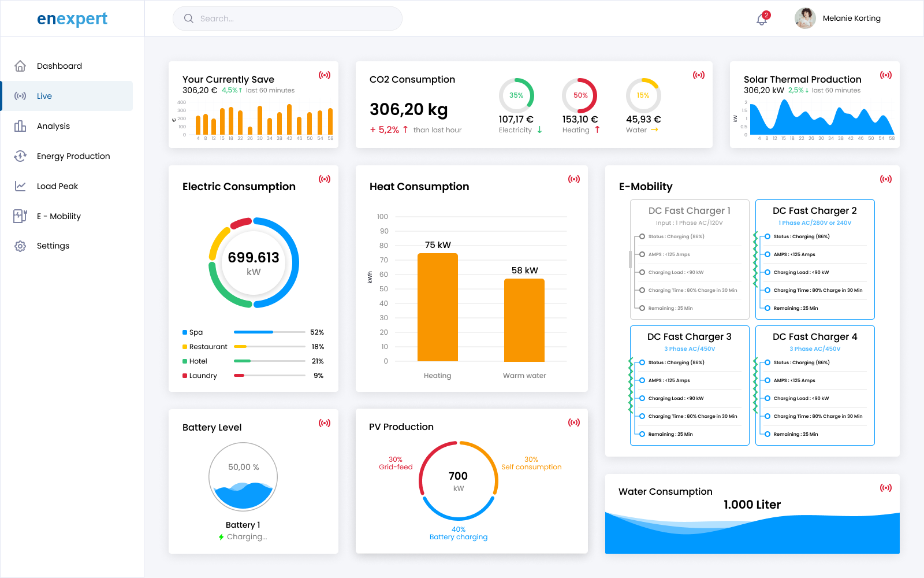Select the Live broadcast icon in sidebar
The height and width of the screenshot is (578, 924).
point(20,96)
